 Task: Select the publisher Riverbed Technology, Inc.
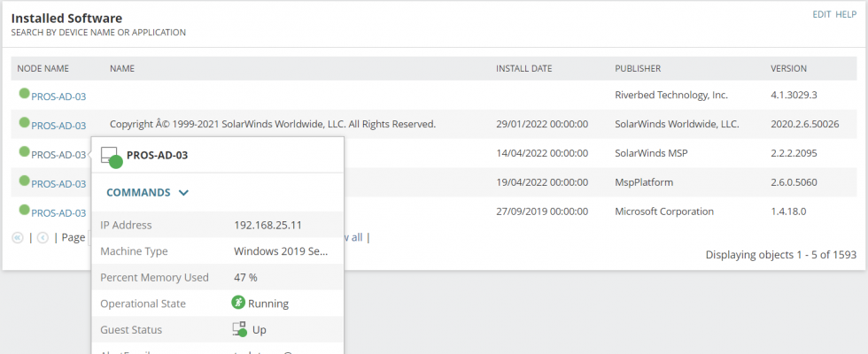pos(671,96)
